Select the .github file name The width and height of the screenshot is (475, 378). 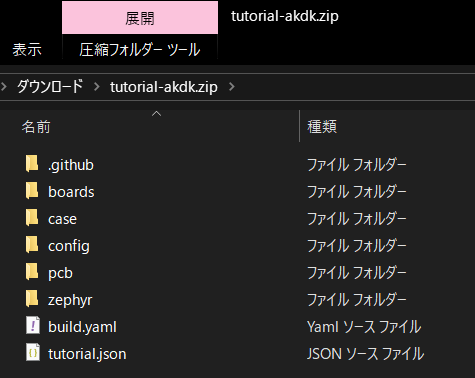tap(71, 165)
